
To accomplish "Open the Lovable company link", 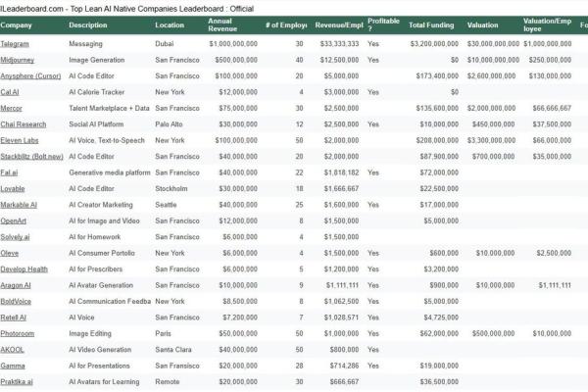I will pyautogui.click(x=13, y=189).
